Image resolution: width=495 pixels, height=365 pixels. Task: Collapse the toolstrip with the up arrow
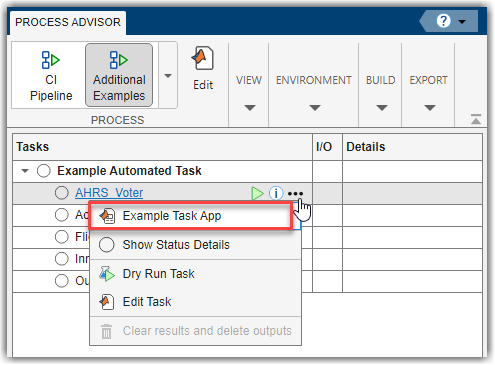(x=476, y=119)
